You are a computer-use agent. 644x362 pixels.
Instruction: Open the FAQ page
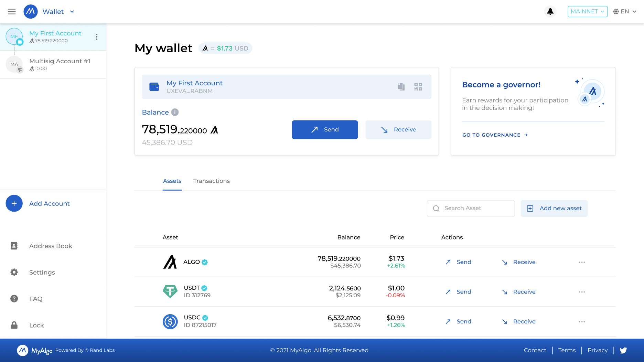click(36, 299)
